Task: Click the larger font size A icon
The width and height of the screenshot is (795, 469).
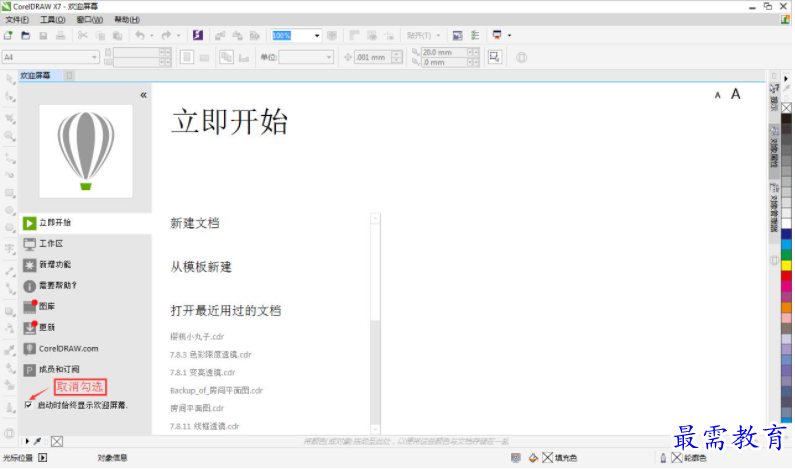Action: (736, 94)
